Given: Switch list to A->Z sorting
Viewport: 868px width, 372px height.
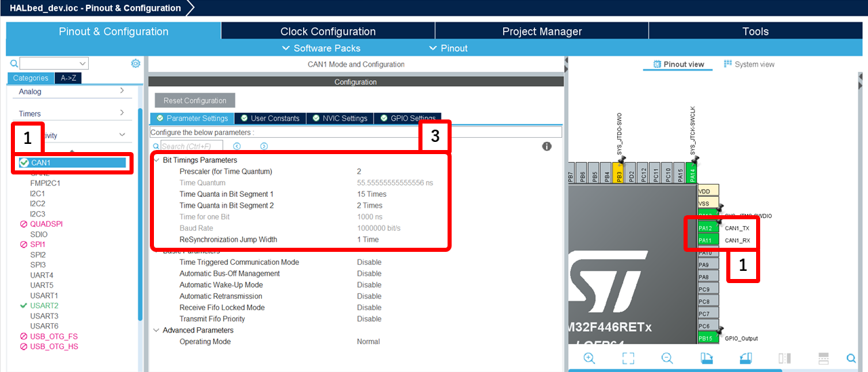Looking at the screenshot, I should (68, 78).
